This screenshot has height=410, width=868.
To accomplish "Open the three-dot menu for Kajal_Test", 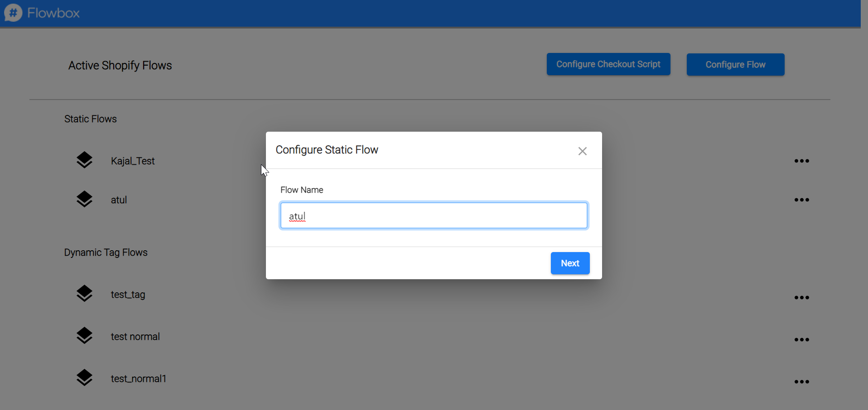I will click(801, 161).
